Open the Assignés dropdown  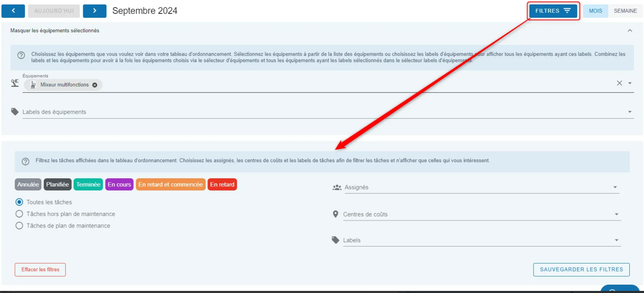[615, 187]
